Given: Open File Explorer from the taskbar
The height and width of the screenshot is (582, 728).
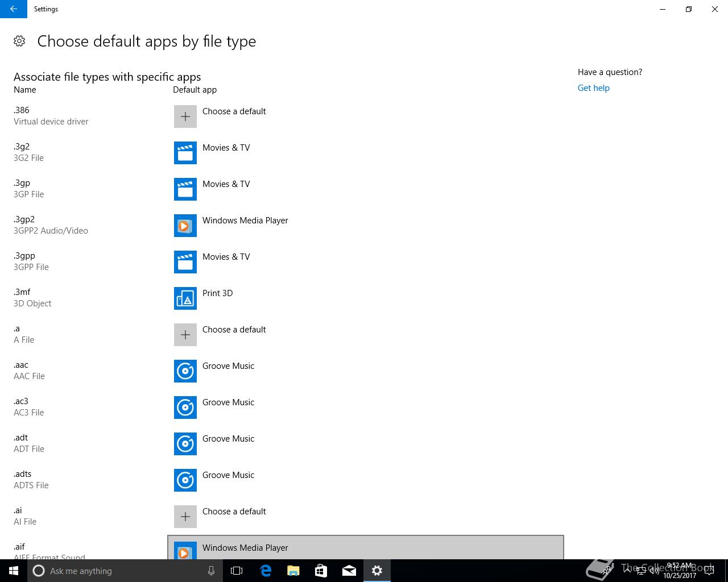Looking at the screenshot, I should (x=293, y=571).
